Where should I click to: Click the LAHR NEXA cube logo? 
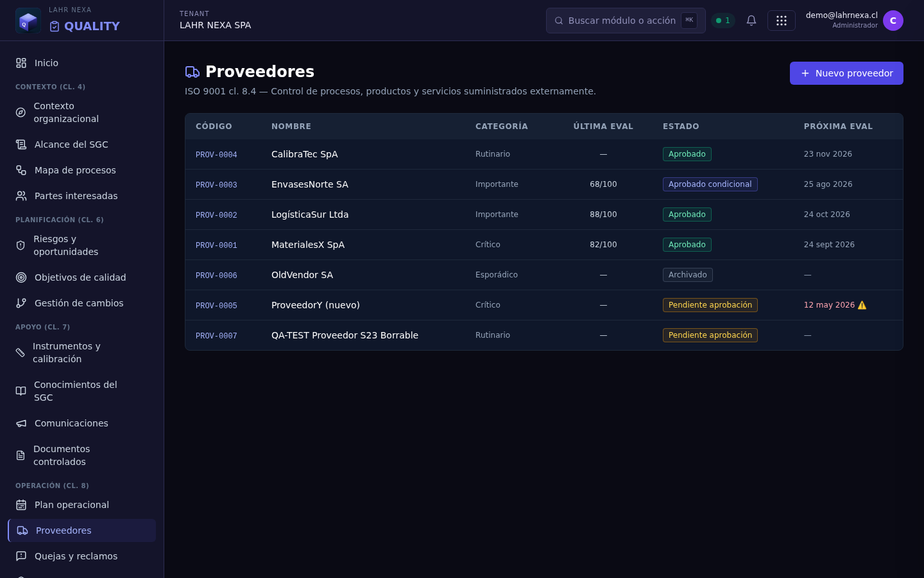28,21
